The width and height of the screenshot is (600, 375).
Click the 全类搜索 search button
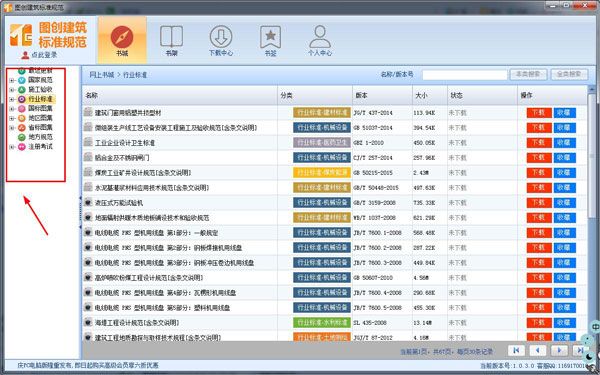[x=569, y=75]
